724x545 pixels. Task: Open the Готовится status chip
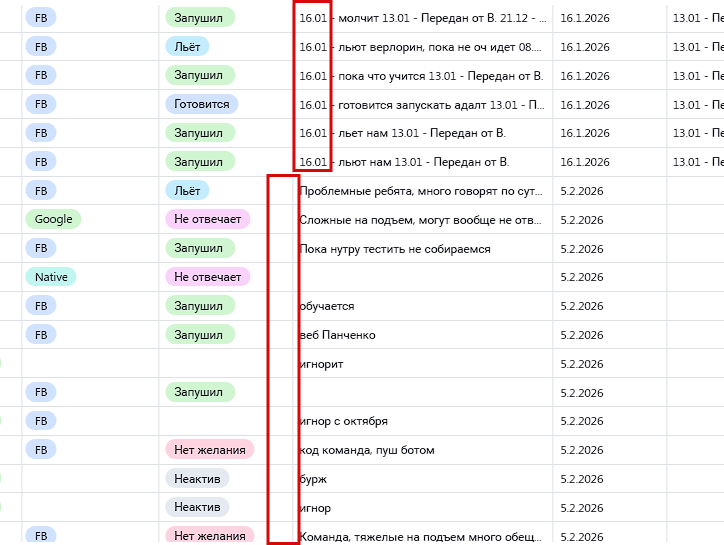tap(201, 104)
